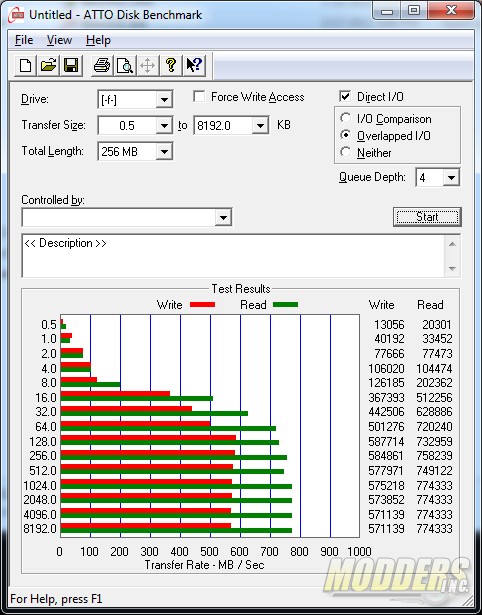Expand the maximum Transfer Size 8192.0 dropdown
This screenshot has height=615, width=482.
[x=260, y=126]
